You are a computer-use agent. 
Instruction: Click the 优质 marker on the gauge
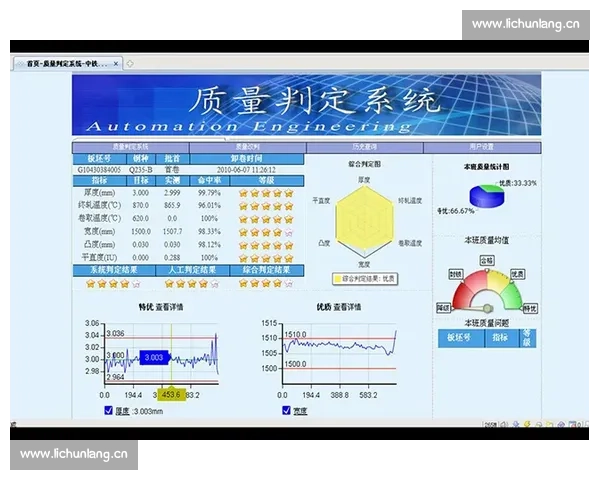pos(518,274)
